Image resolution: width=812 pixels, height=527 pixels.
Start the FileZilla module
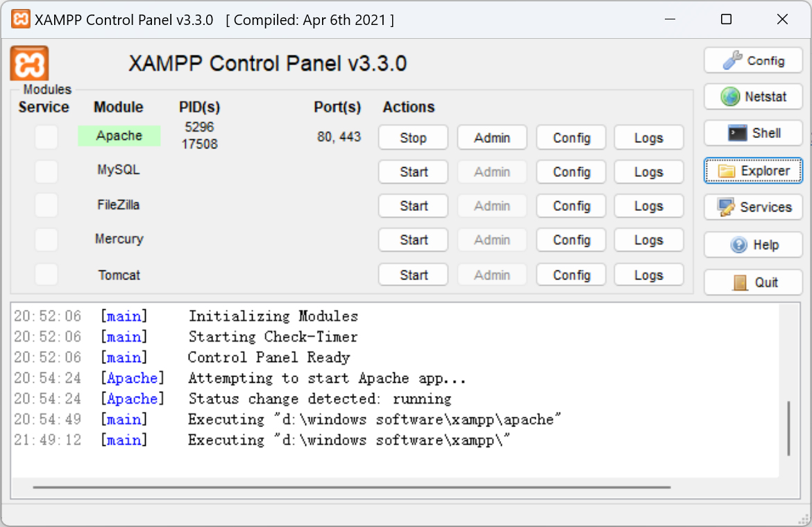coord(413,206)
